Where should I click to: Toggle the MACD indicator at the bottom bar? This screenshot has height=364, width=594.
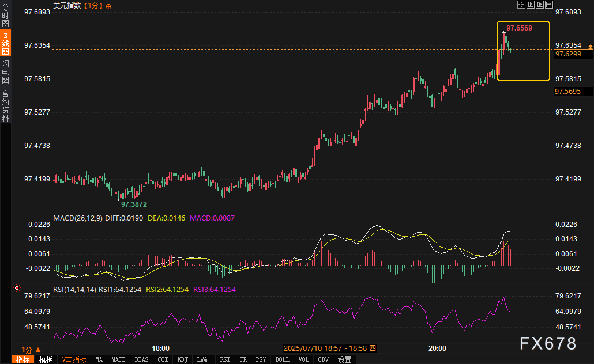coord(118,359)
